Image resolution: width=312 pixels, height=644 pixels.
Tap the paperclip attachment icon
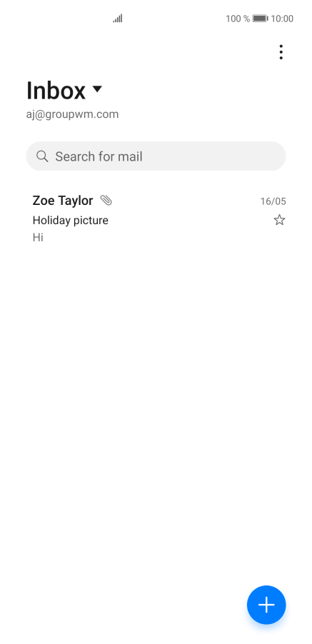[106, 201]
